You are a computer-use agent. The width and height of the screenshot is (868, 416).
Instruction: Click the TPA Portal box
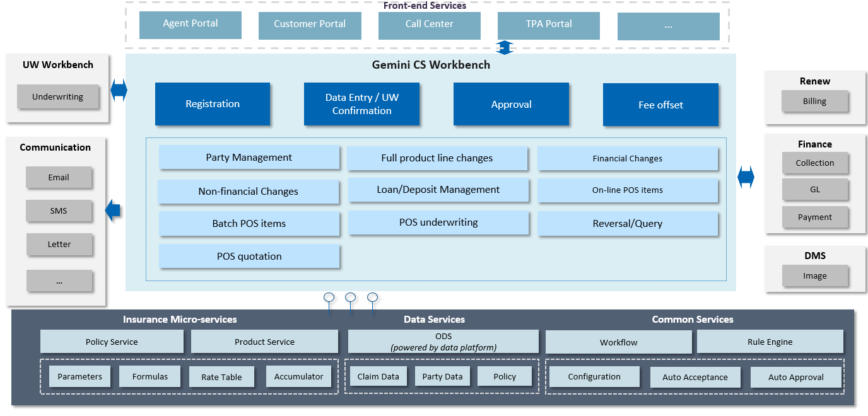(x=548, y=25)
